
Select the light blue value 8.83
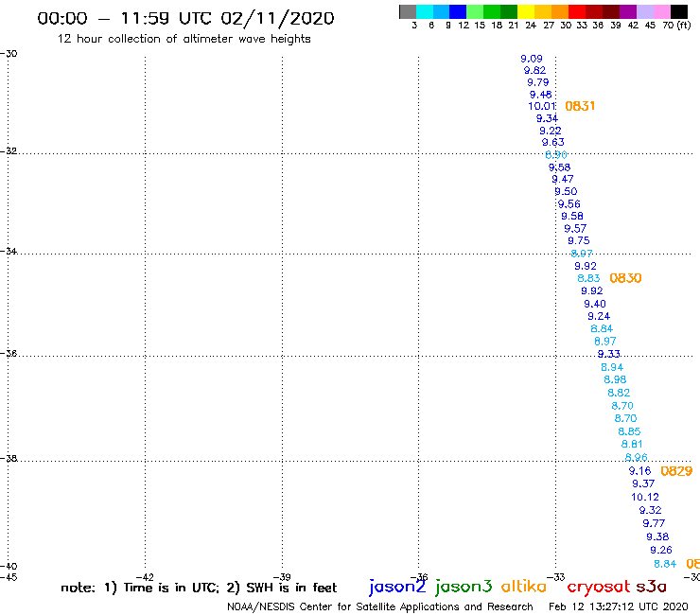pyautogui.click(x=588, y=278)
